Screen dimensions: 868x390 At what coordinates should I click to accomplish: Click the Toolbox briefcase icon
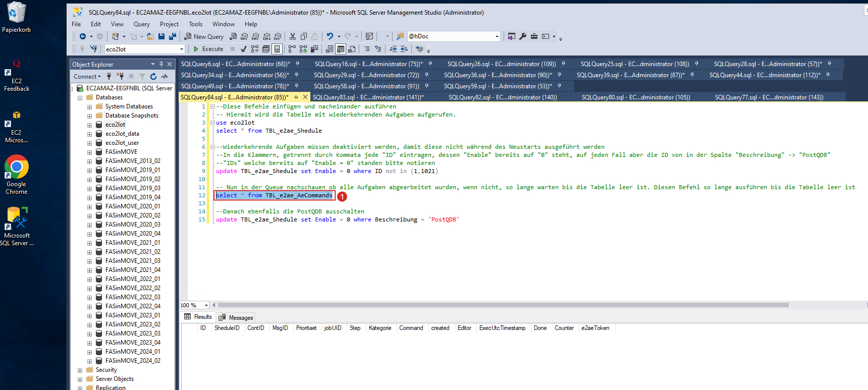tap(534, 36)
